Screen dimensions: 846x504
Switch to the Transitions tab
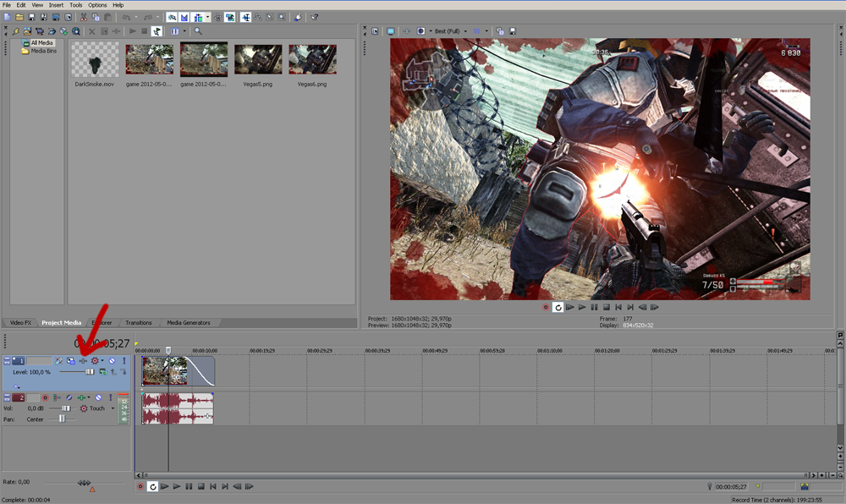tap(139, 323)
